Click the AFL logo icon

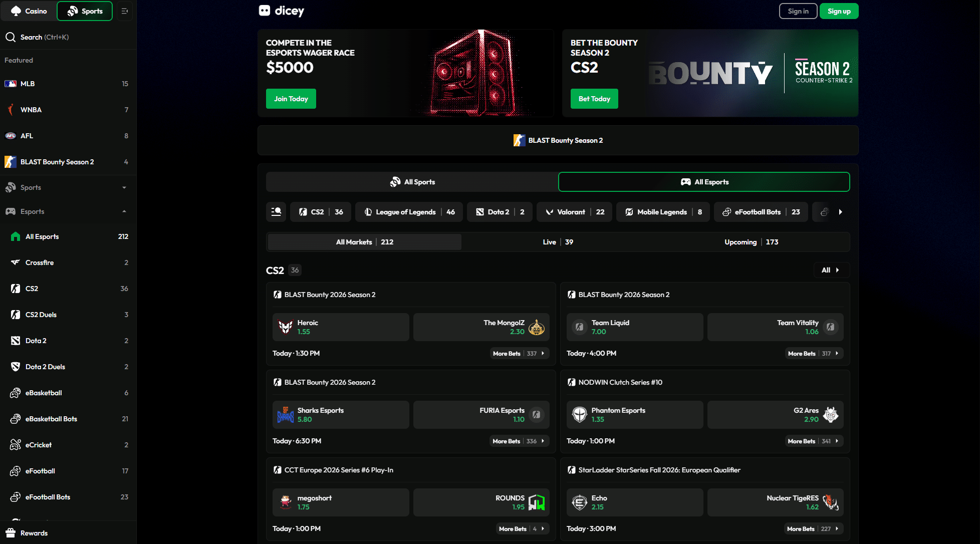tap(11, 136)
